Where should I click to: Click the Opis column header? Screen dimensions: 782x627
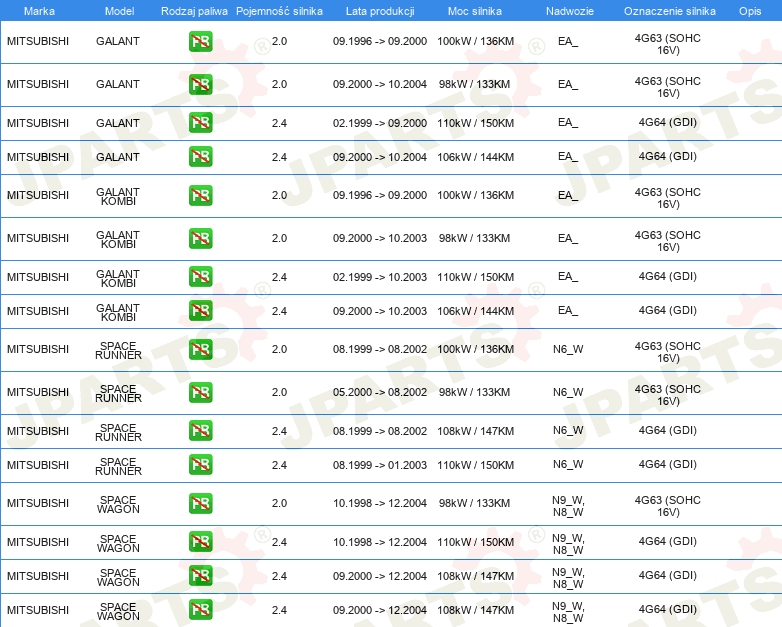pyautogui.click(x=750, y=11)
